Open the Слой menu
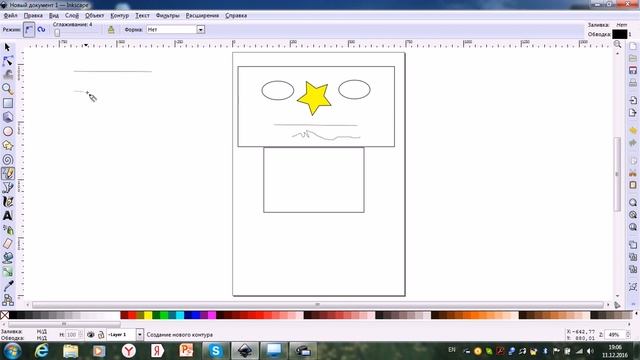Screen dimensions: 640x360 [x=72, y=16]
